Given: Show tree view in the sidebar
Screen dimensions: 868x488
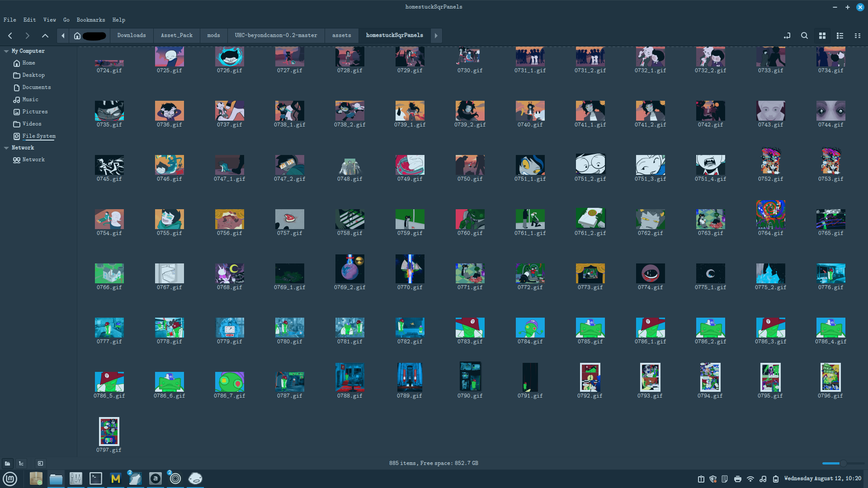Looking at the screenshot, I should pyautogui.click(x=21, y=463).
